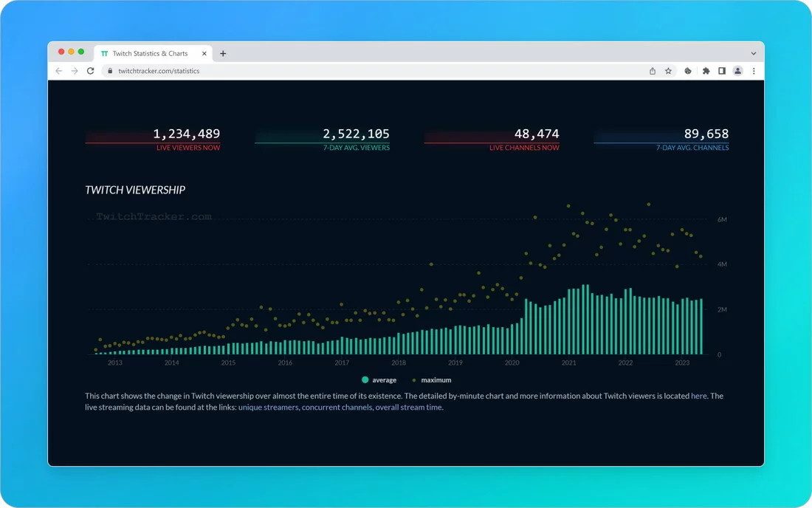
Task: Click the TWITCH VIEWERSHIP heading
Action: (x=135, y=190)
